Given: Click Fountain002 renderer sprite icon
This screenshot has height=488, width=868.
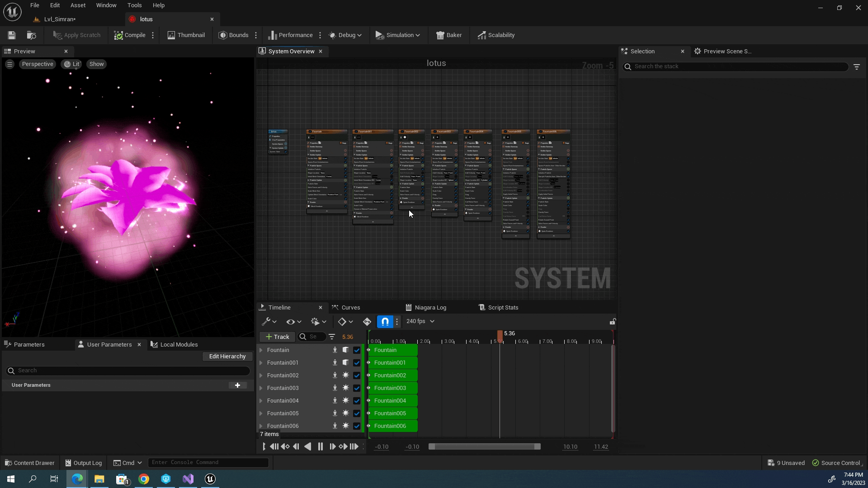Looking at the screenshot, I should tap(345, 375).
